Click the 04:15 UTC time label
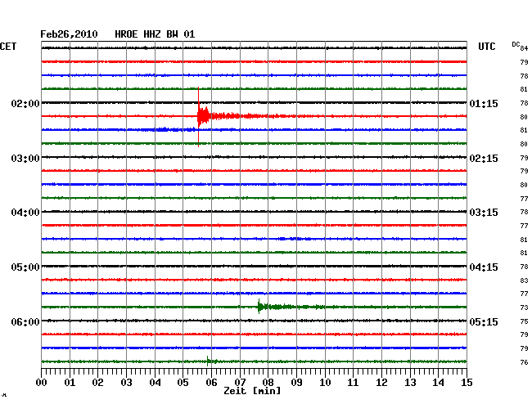This screenshot has height=404, width=532. click(x=484, y=267)
